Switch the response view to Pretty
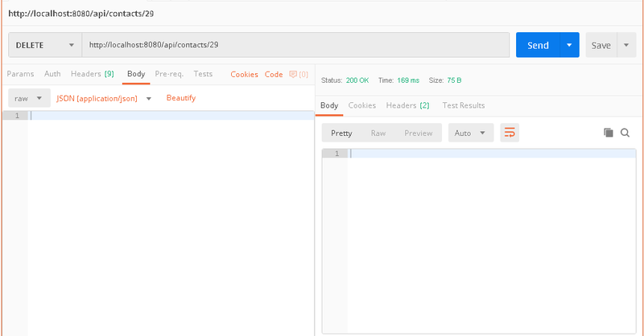The image size is (644, 336). point(341,133)
